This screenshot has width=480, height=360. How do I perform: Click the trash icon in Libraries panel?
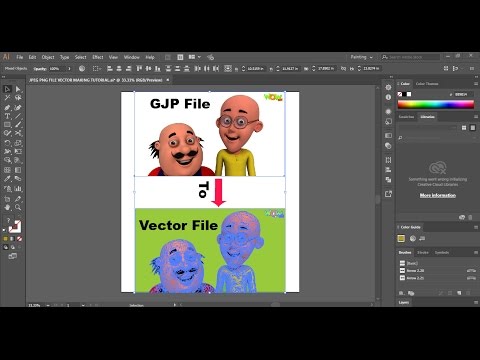pyautogui.click(x=470, y=217)
